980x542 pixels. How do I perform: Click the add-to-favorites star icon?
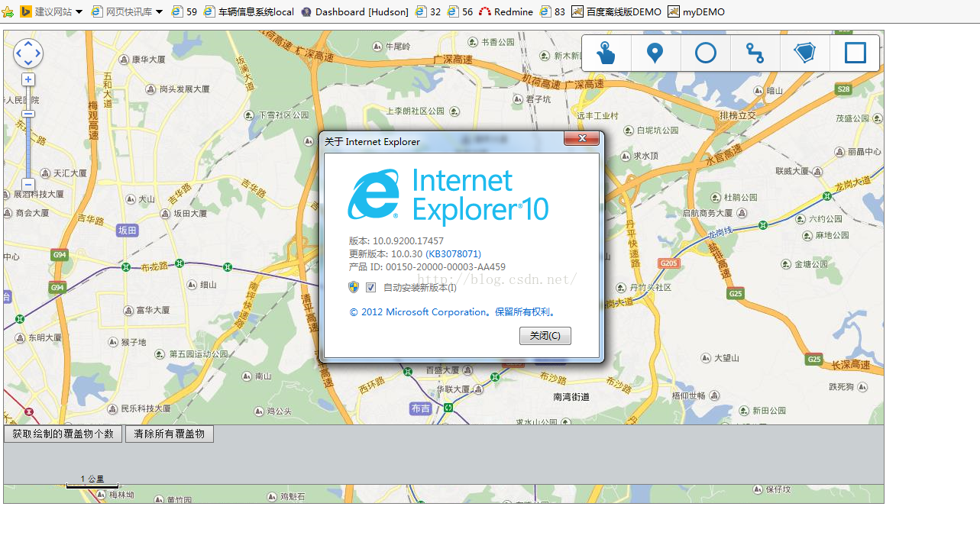(8, 12)
